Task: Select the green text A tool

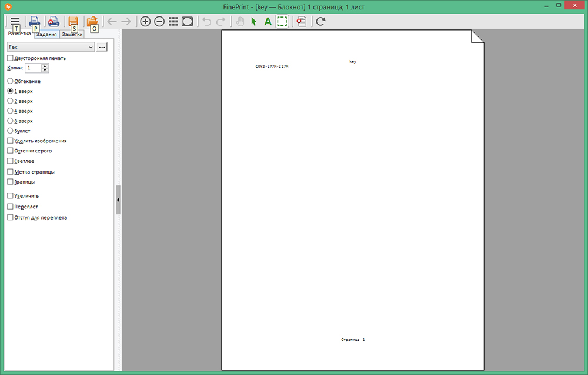Action: (268, 22)
